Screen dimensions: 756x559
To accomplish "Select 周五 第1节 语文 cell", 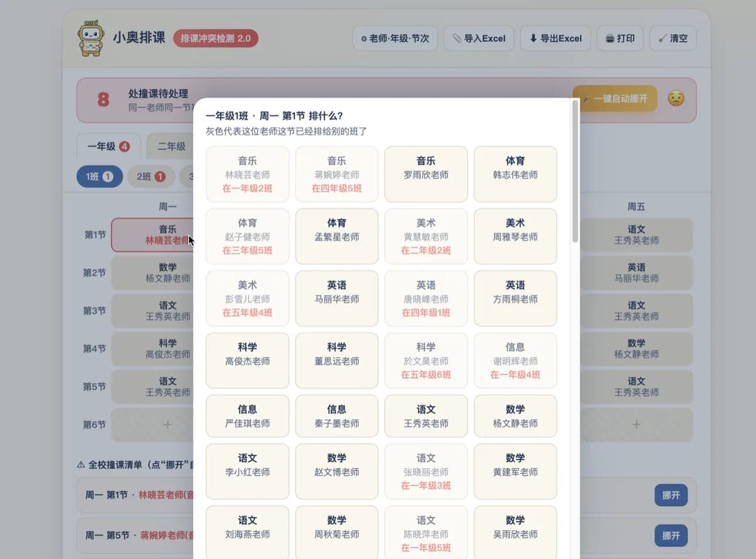I will (636, 235).
